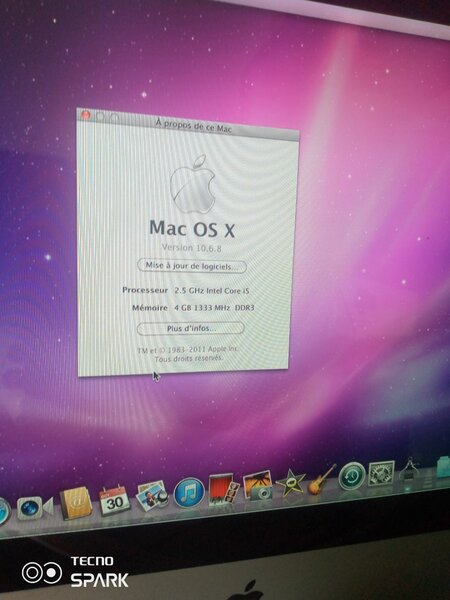Launch Preview from the dock

coord(152,496)
